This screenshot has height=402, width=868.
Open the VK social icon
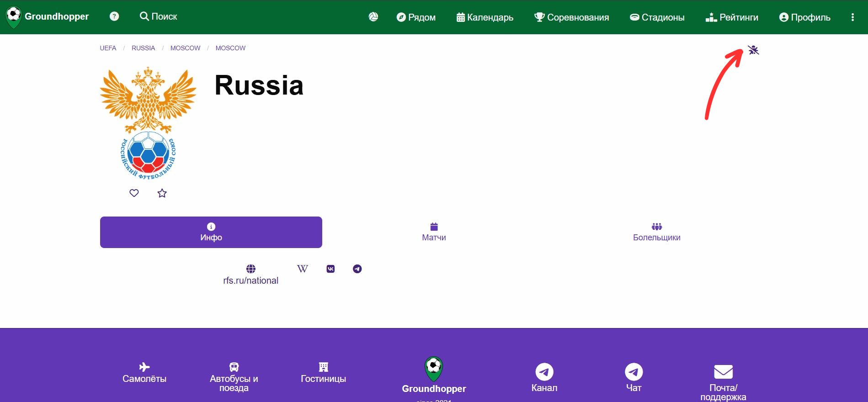[x=330, y=269]
